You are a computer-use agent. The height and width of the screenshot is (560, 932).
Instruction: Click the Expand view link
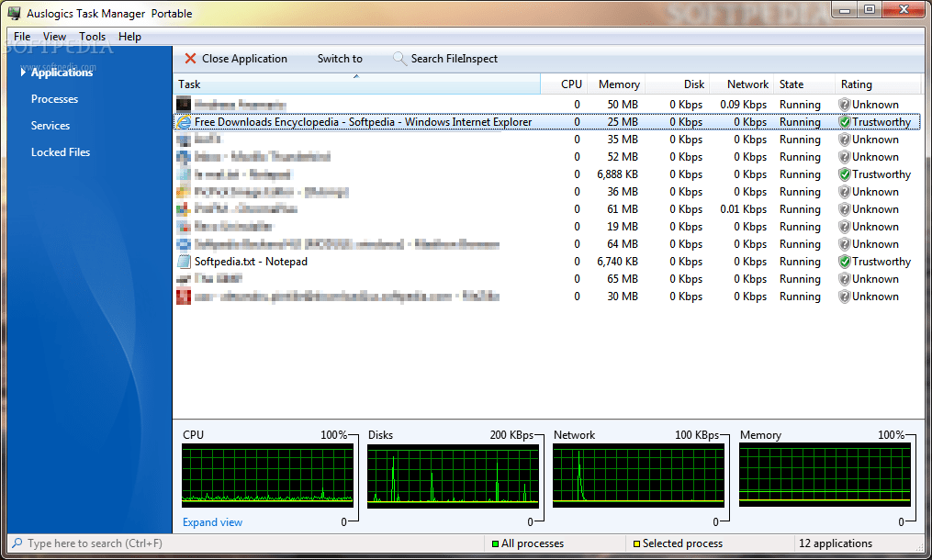coord(212,522)
